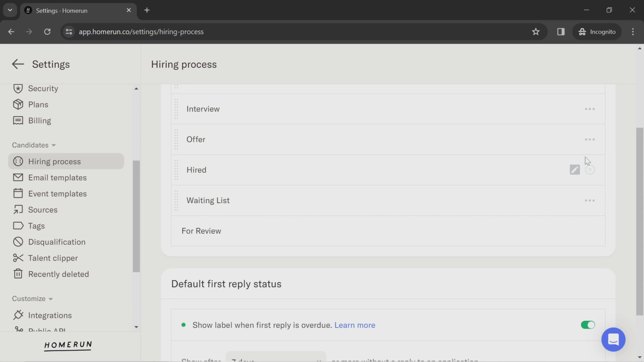644x362 pixels.
Task: Click the sidebar scroll up arrow
Action: click(x=136, y=88)
